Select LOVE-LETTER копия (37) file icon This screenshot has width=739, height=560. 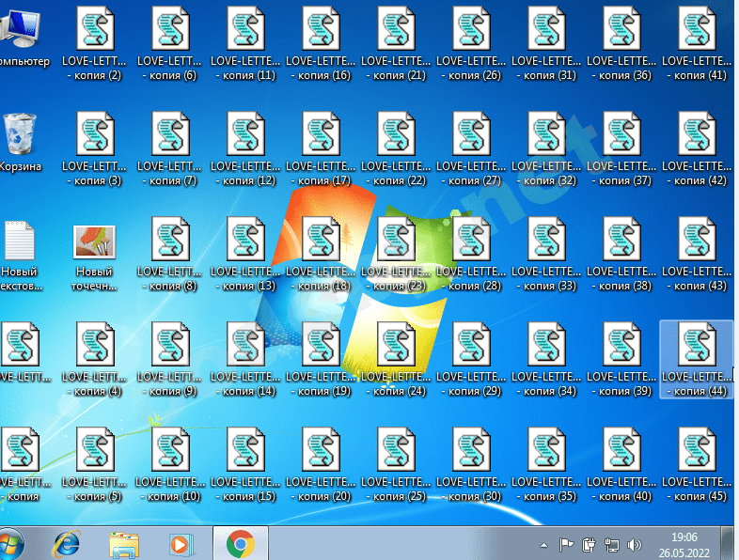(621, 133)
